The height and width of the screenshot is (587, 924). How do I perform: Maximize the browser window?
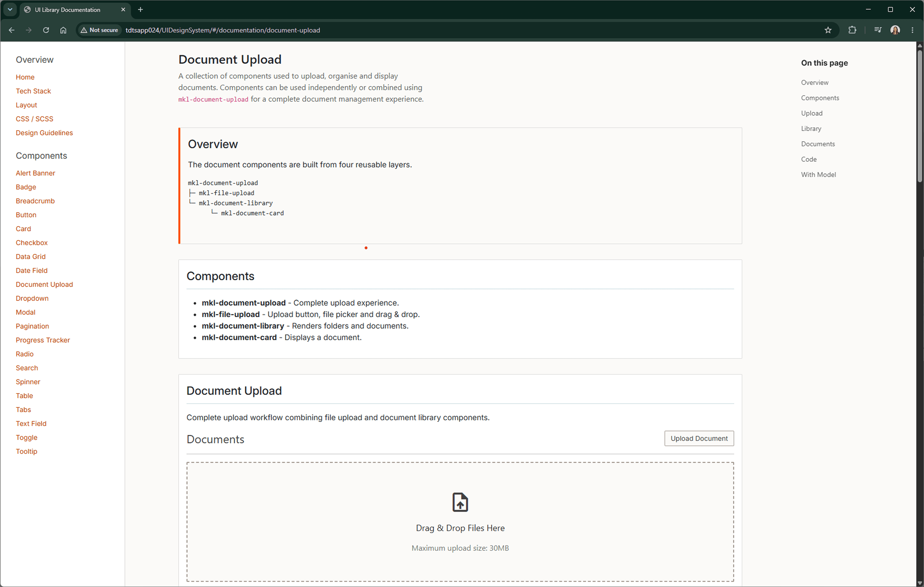coord(890,10)
